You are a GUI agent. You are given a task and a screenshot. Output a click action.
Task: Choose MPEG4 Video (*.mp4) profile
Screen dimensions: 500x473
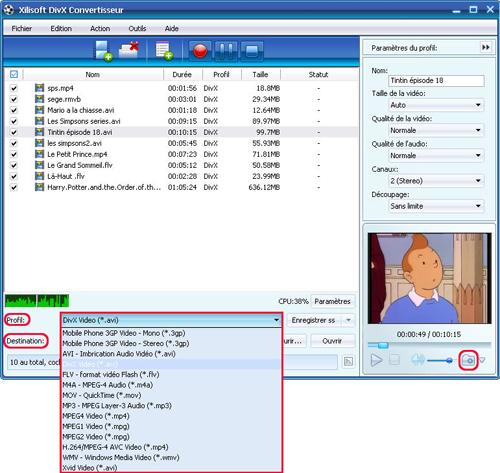(x=171, y=416)
